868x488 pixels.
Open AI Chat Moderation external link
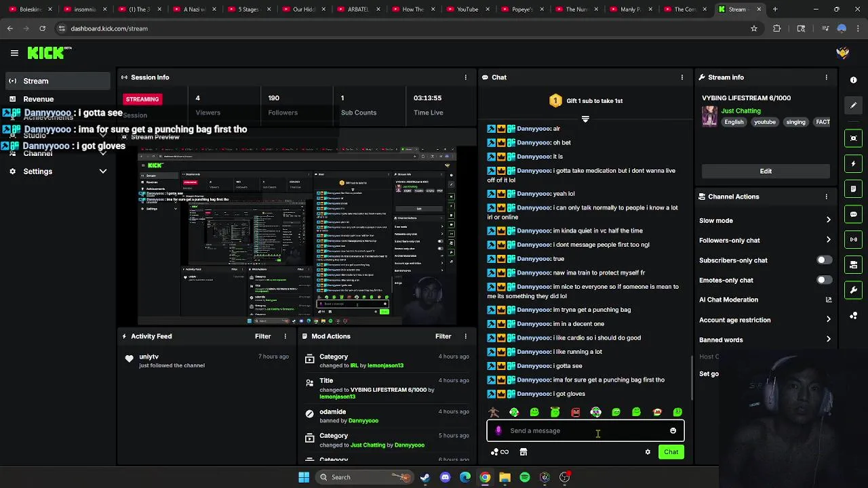(x=828, y=300)
